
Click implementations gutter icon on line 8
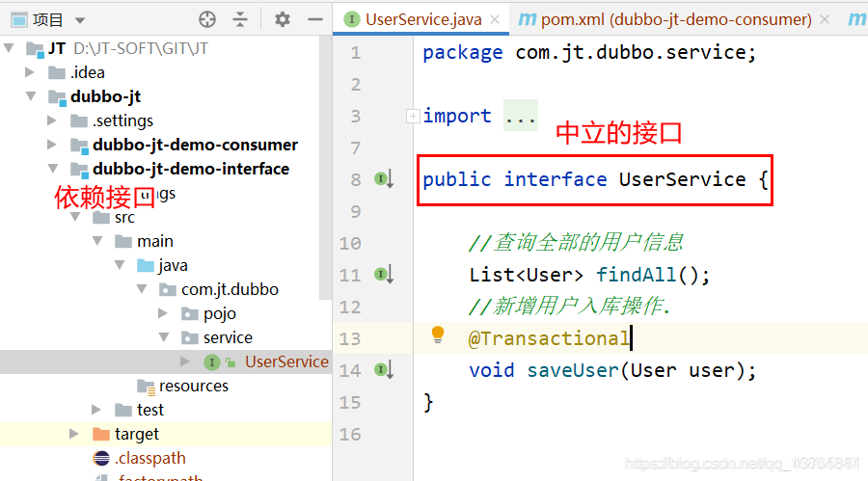(384, 178)
